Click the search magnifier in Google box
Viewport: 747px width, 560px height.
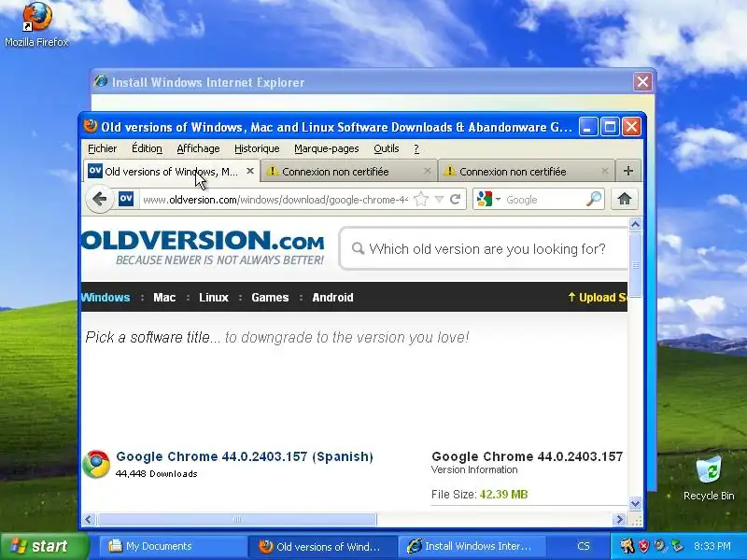pos(594,199)
